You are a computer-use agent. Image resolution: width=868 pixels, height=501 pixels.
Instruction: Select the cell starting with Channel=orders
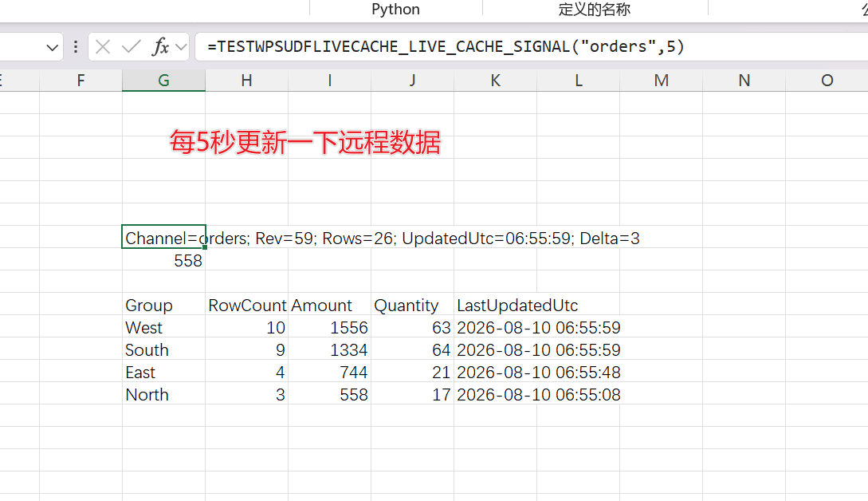coord(164,237)
